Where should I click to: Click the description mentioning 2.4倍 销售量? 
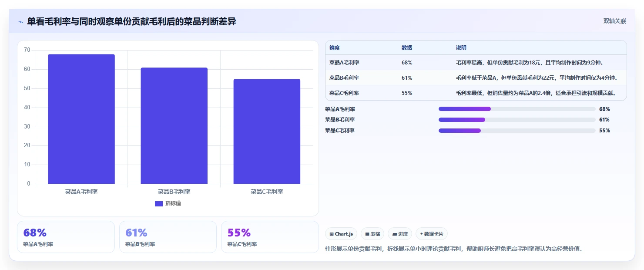point(536,93)
